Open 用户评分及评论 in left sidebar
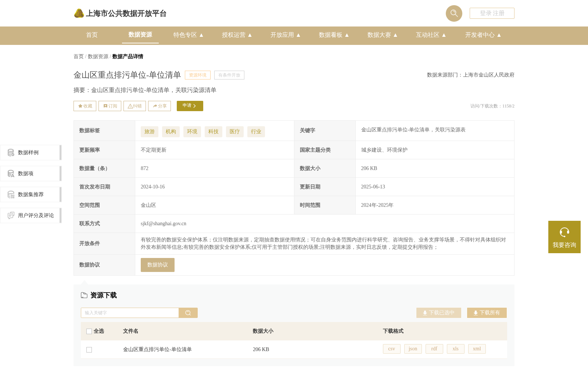Screen dimensions: 588x368 (31, 215)
